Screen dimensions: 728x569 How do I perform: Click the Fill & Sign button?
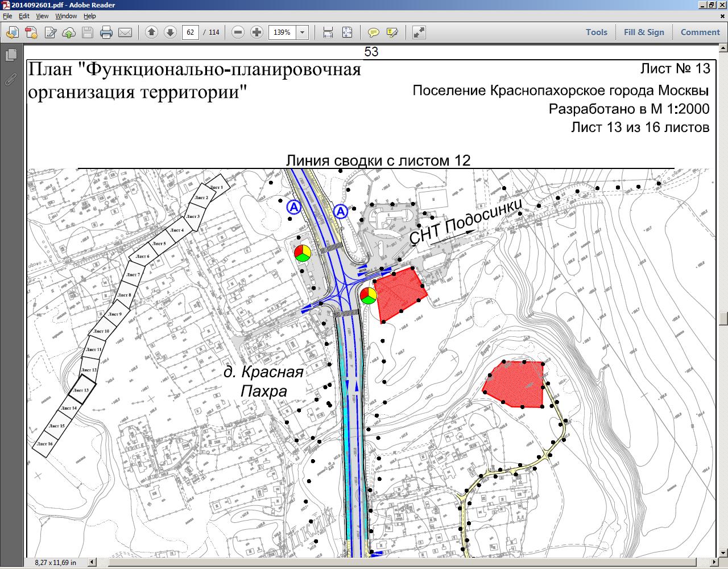(644, 32)
